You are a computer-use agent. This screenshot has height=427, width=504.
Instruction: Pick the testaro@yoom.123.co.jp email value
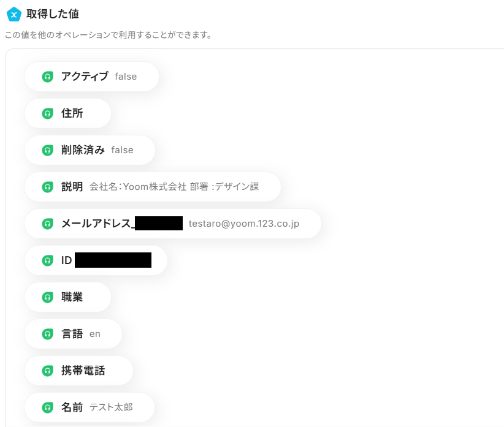[243, 224]
